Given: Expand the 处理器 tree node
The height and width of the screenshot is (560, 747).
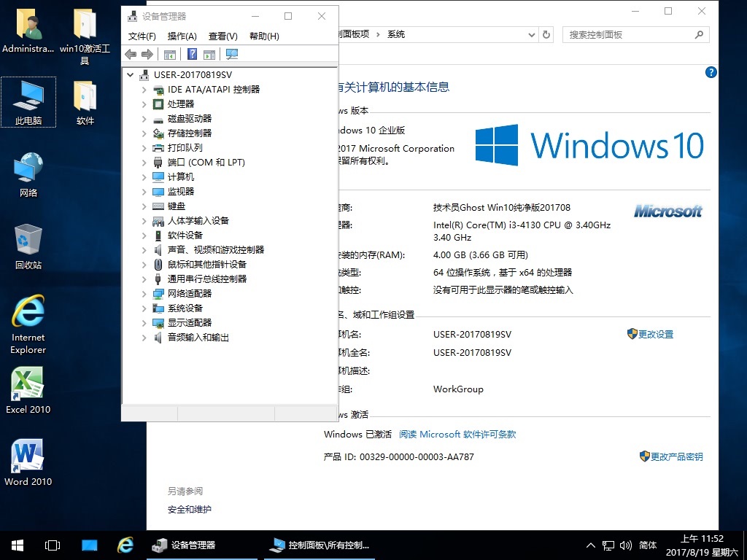Looking at the screenshot, I should (144, 104).
